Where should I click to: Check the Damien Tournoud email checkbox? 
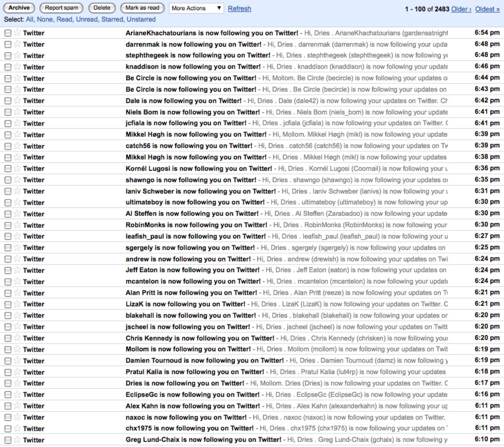[x=8, y=361]
